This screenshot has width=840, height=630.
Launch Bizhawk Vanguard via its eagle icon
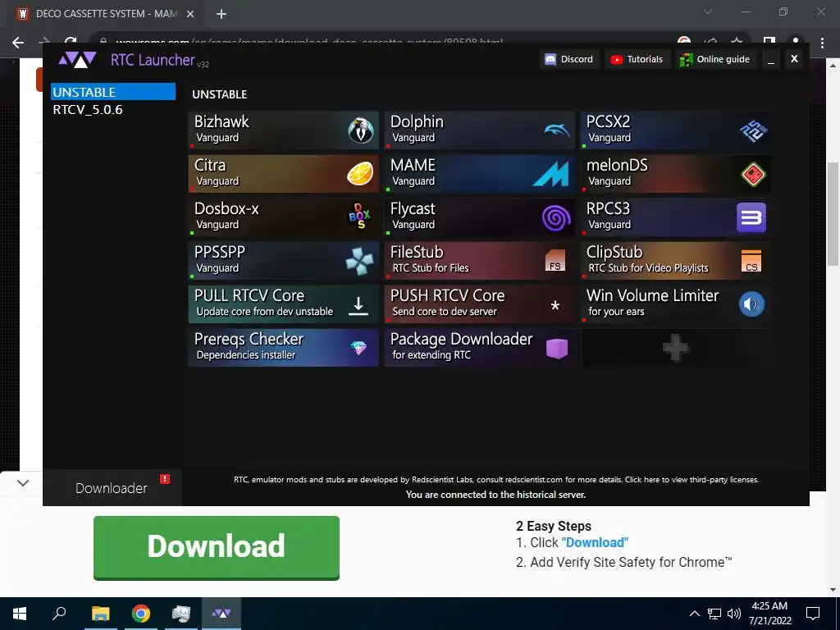tap(361, 130)
